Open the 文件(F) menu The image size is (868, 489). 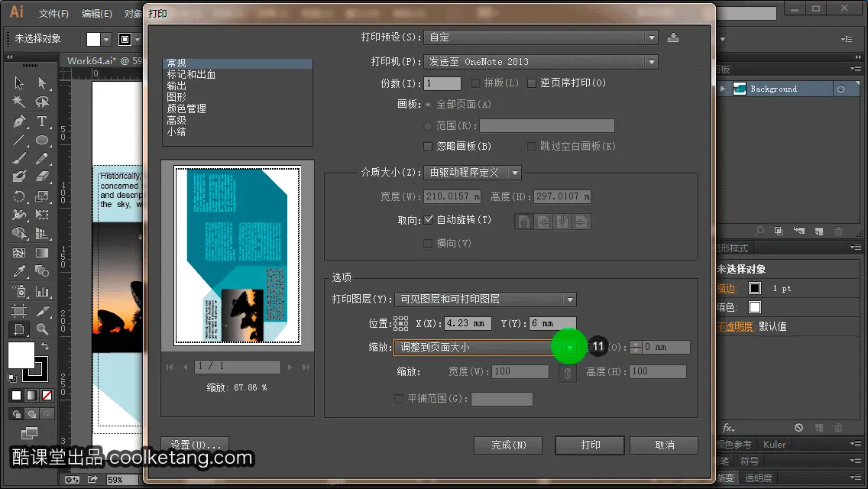coord(53,13)
